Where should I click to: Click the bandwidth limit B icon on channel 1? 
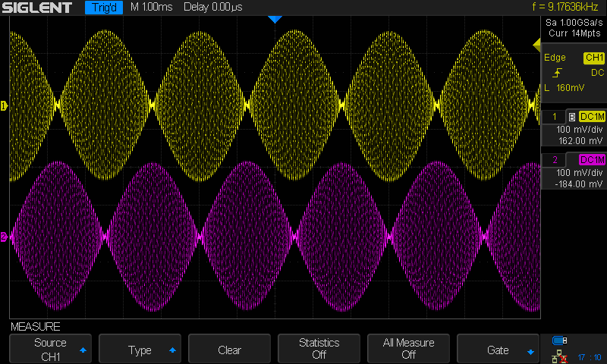click(571, 117)
